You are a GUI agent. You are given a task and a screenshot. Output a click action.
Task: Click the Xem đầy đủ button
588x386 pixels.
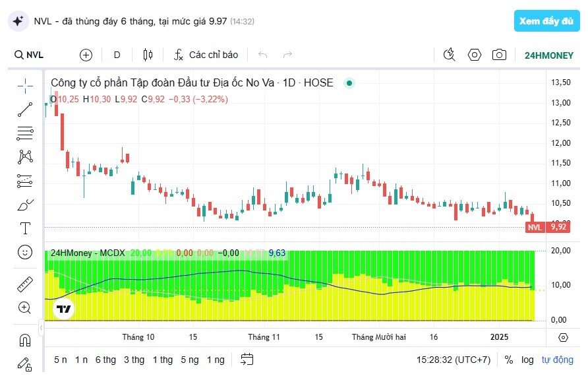546,21
